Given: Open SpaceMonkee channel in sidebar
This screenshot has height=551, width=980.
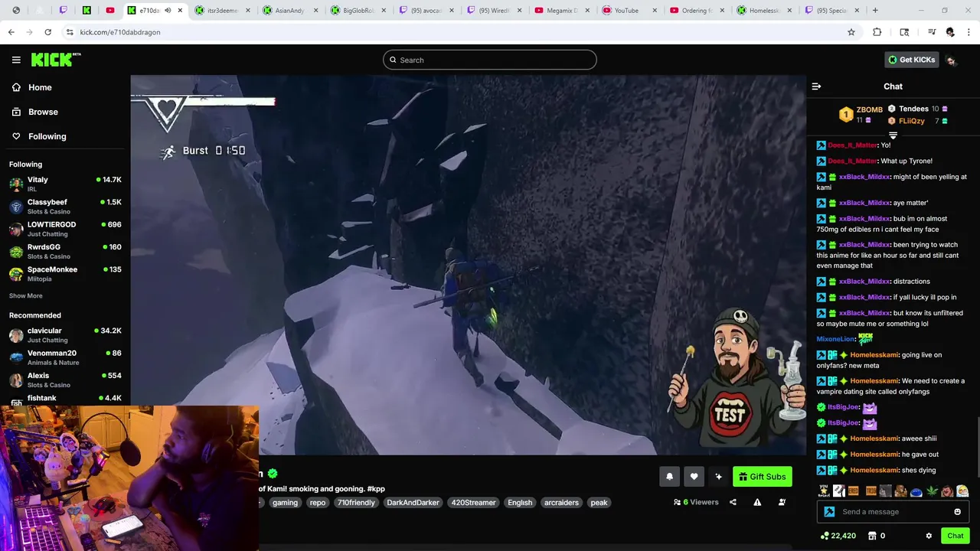Looking at the screenshot, I should coord(65,274).
